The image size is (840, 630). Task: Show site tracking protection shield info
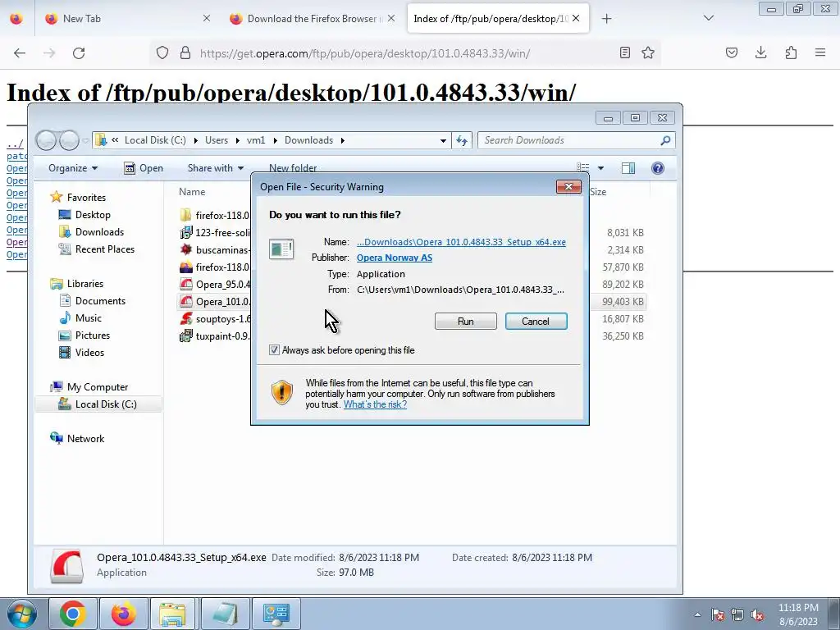[162, 52]
